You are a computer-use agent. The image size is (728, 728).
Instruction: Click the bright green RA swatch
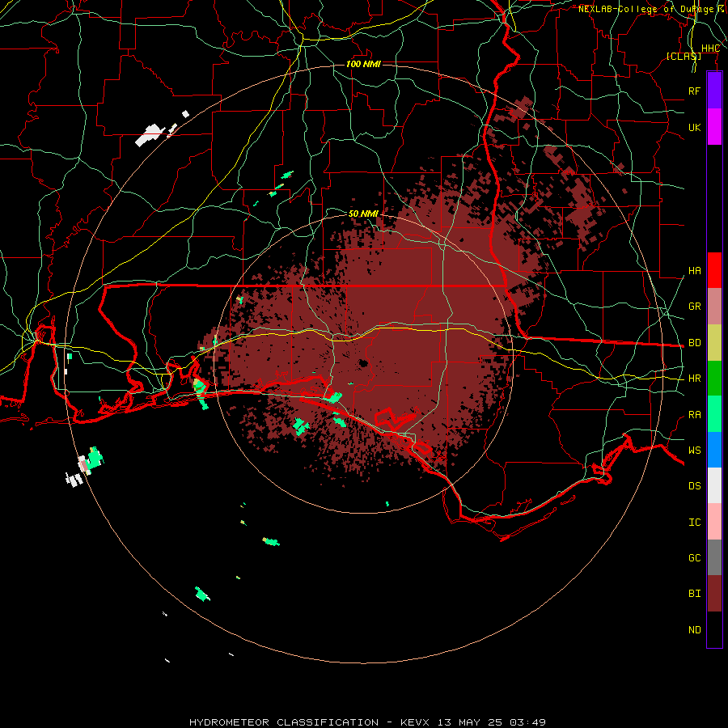714,414
